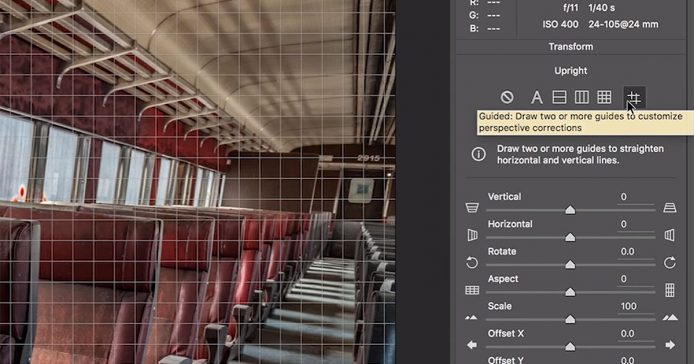This screenshot has height=364, width=694.
Task: Click the 24-105@24 mm lens readout
Action: coord(623,24)
